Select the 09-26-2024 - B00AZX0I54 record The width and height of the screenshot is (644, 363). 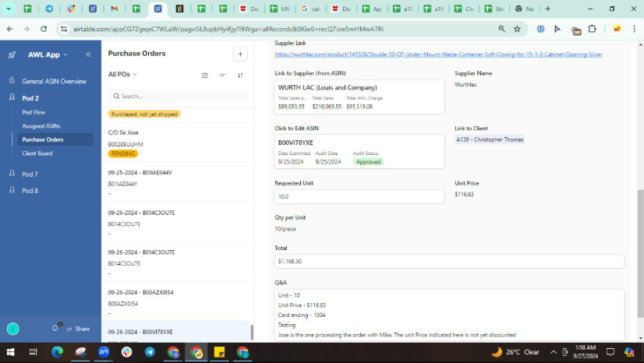click(x=175, y=301)
